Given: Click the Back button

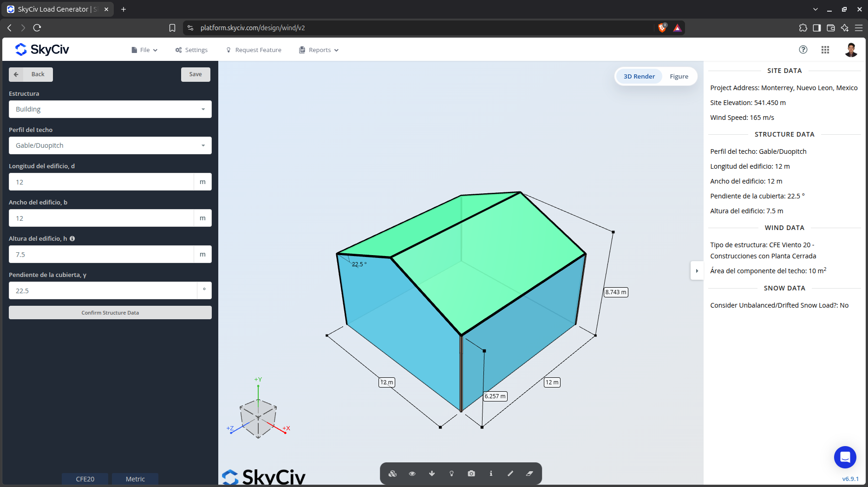Looking at the screenshot, I should click(31, 74).
